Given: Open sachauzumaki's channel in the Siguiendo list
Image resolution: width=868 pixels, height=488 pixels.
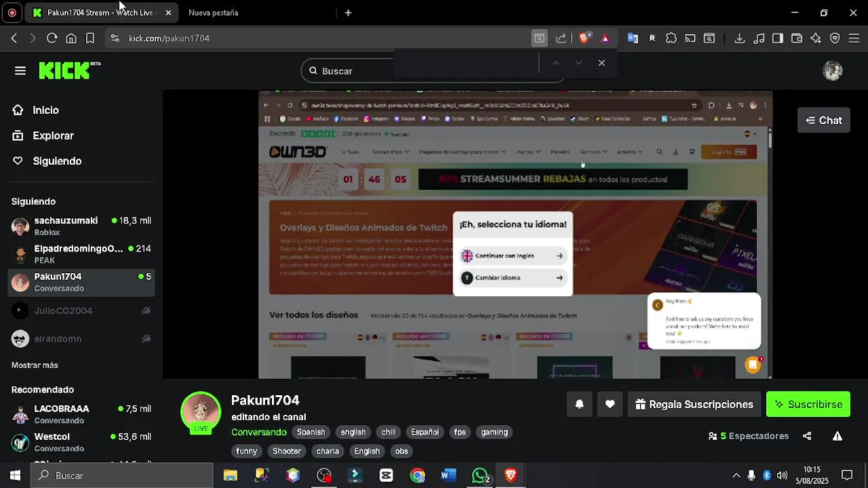Looking at the screenshot, I should point(81,226).
